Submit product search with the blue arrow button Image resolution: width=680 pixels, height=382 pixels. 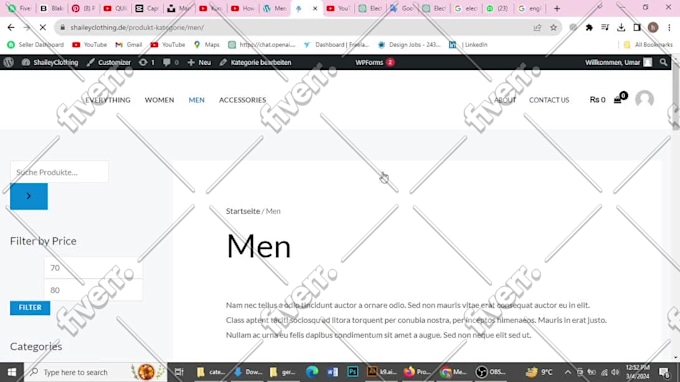coord(29,196)
